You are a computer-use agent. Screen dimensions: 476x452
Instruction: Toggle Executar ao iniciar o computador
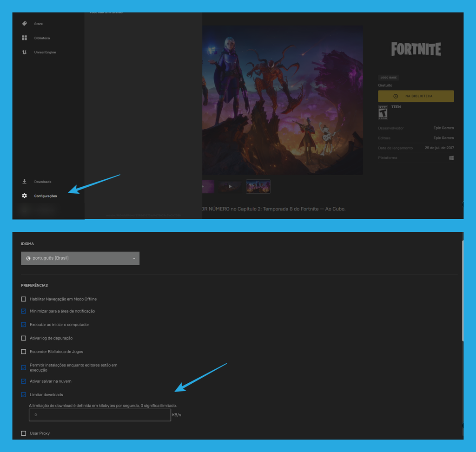click(x=23, y=325)
